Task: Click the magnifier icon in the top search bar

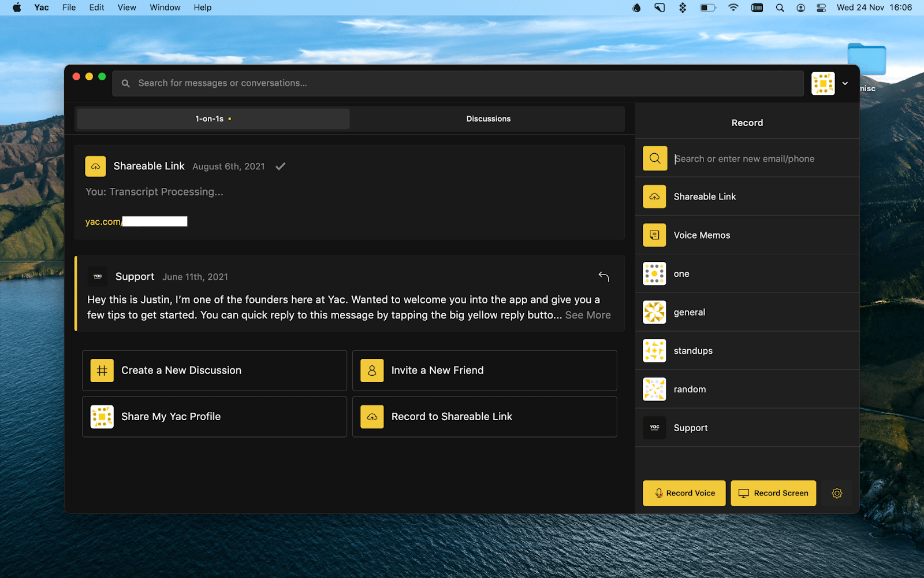Action: 125,83
